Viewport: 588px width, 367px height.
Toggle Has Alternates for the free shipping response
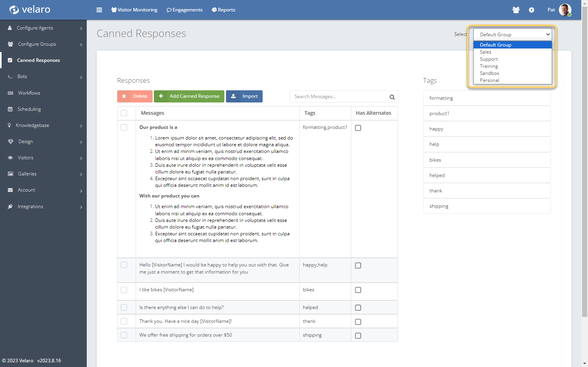point(358,335)
